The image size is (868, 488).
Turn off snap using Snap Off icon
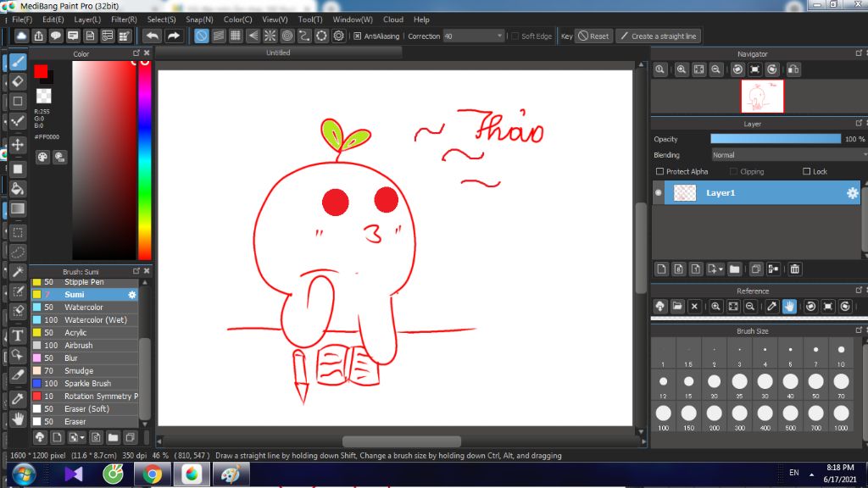202,36
